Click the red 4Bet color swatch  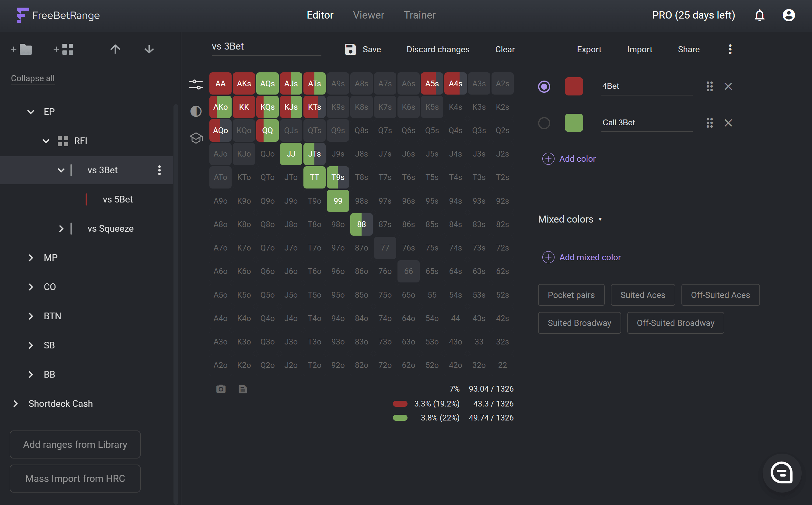pyautogui.click(x=574, y=87)
